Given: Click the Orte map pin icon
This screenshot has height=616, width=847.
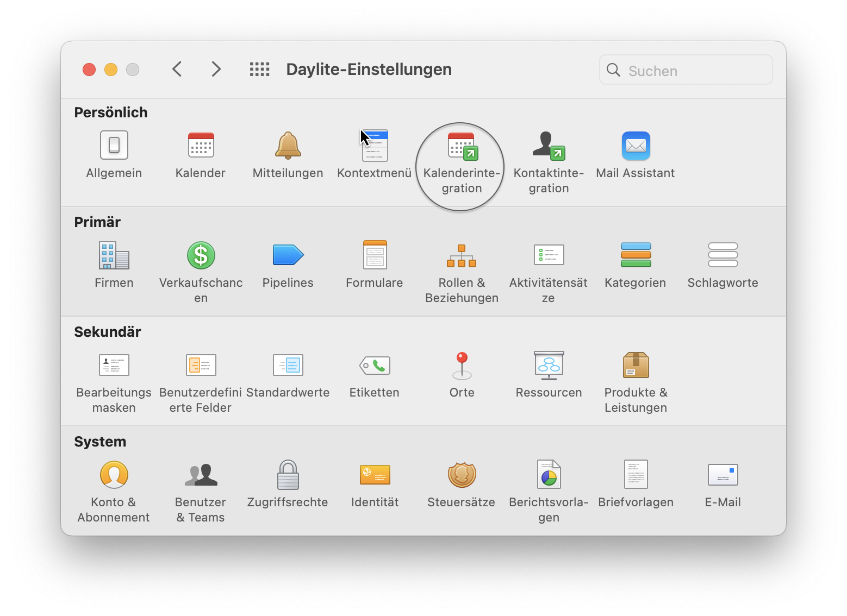Looking at the screenshot, I should 462,366.
